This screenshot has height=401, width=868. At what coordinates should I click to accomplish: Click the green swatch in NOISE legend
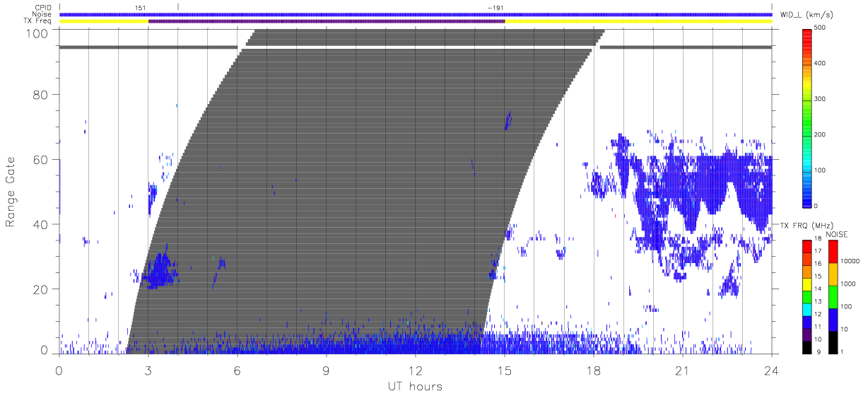click(833, 296)
